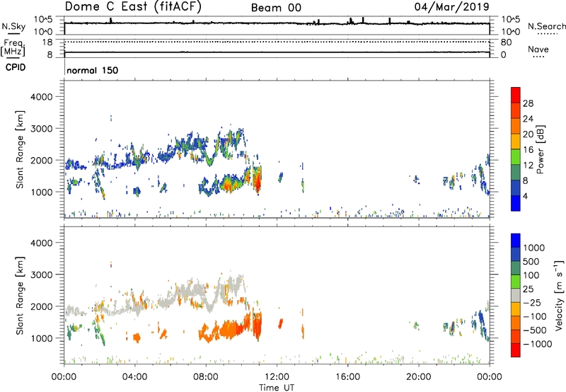Click the "Power [dB]" colorbar title
This screenshot has width=566, height=392.
540,149
